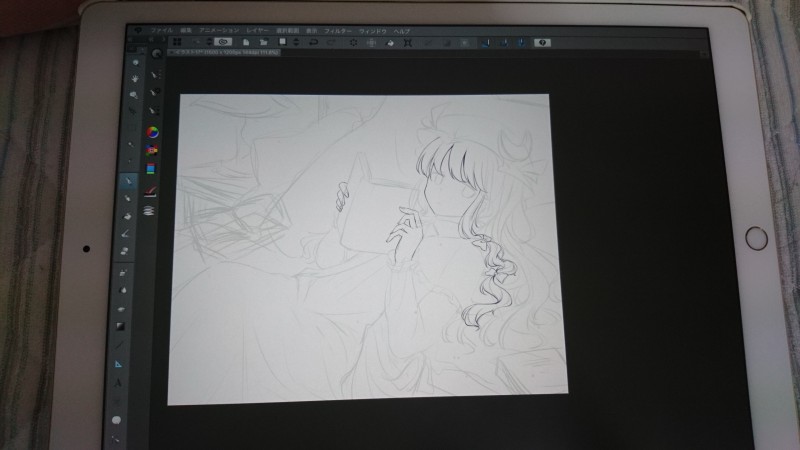Open CLIP STUDIO with the four-square grid icon
This screenshot has width=800, height=450.
pyautogui.click(x=177, y=41)
